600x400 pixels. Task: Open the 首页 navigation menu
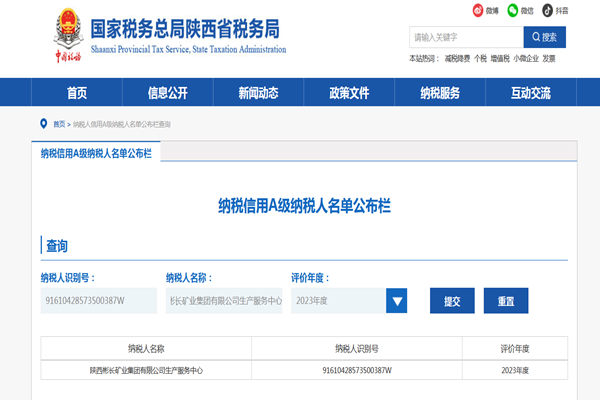pyautogui.click(x=77, y=93)
